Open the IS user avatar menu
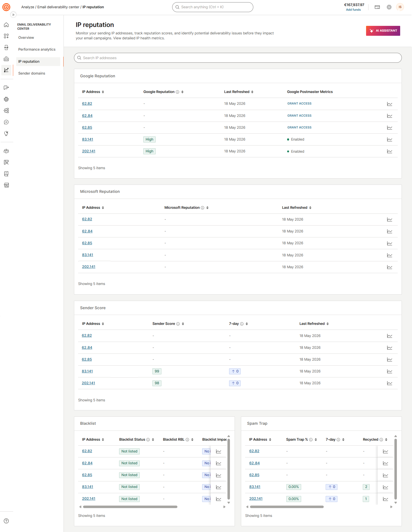Viewport: 412px width, 532px height. 400,7
